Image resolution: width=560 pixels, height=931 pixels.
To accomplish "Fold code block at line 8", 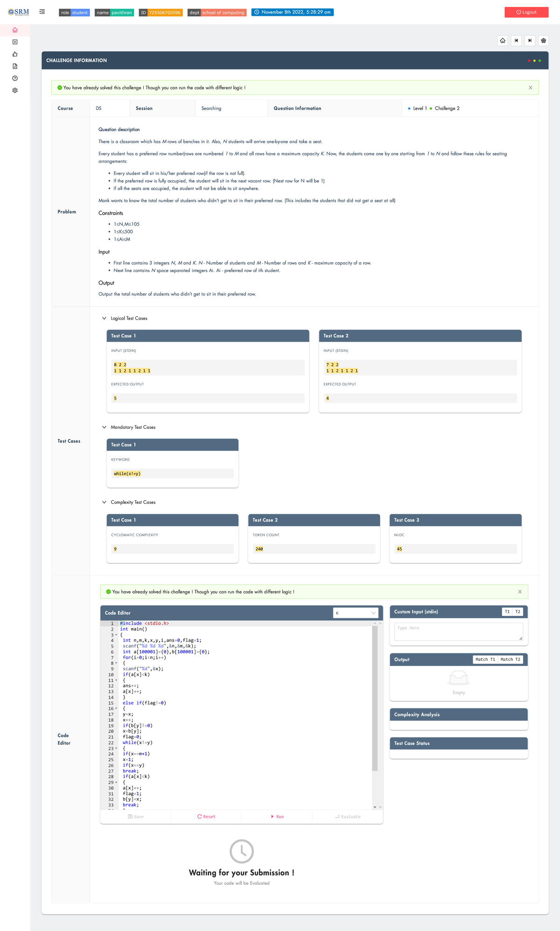I will coord(116,663).
